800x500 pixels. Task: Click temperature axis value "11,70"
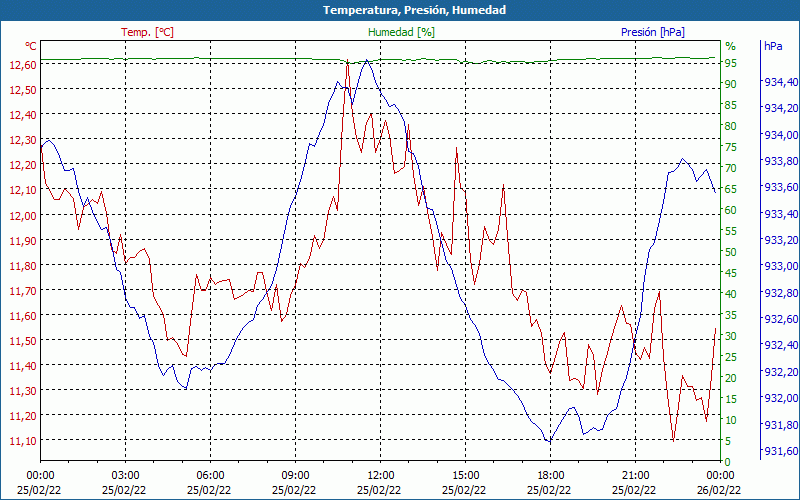[x=22, y=290]
